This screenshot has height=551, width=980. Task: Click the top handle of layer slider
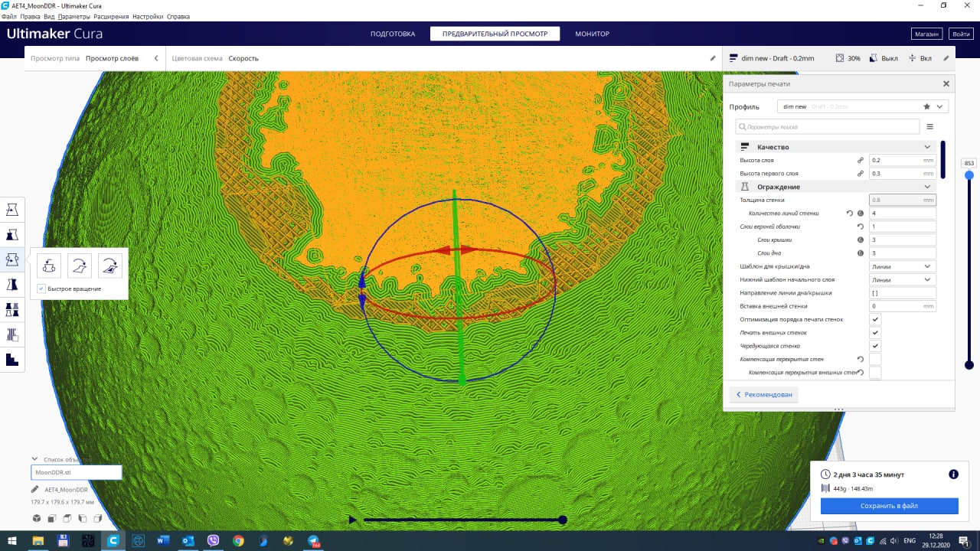click(x=969, y=175)
